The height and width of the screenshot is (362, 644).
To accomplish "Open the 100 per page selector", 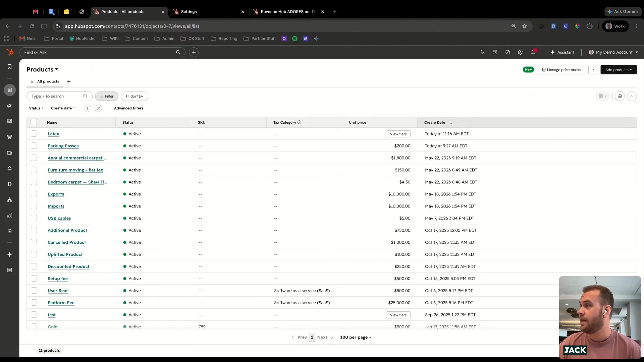I will tap(356, 337).
